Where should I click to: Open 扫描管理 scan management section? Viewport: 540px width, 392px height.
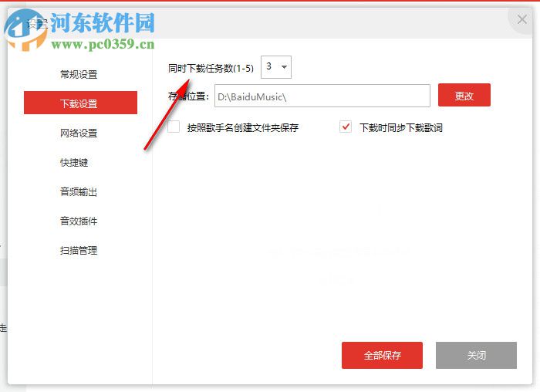[x=79, y=251]
